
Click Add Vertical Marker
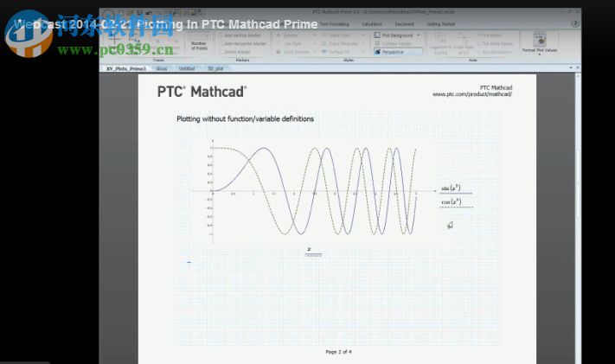pyautogui.click(x=241, y=35)
